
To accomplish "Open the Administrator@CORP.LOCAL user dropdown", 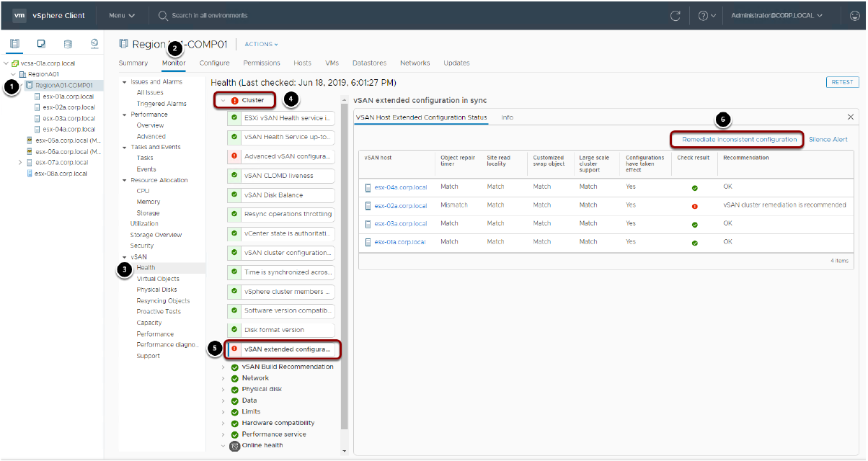I will click(x=776, y=15).
